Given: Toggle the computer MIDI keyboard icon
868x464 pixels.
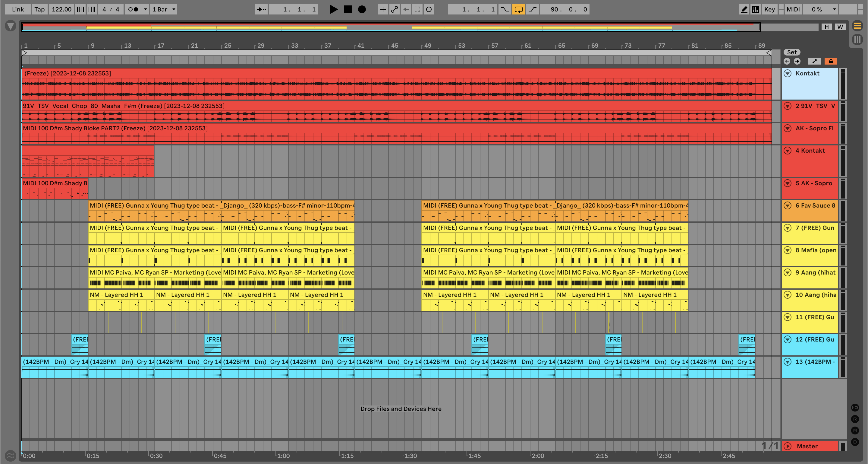Looking at the screenshot, I should (x=756, y=9).
